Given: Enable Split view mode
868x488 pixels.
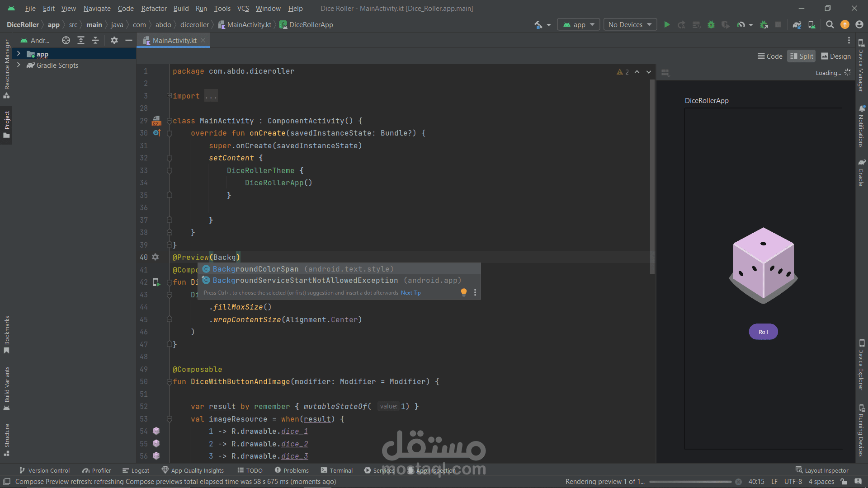Looking at the screenshot, I should pyautogui.click(x=802, y=56).
